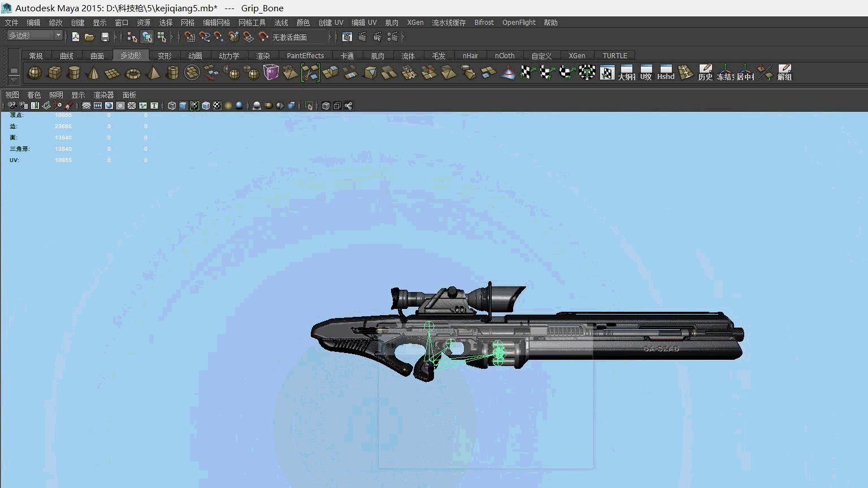Switch to the nCloth shelf tab
The image size is (868, 488).
pyautogui.click(x=505, y=55)
